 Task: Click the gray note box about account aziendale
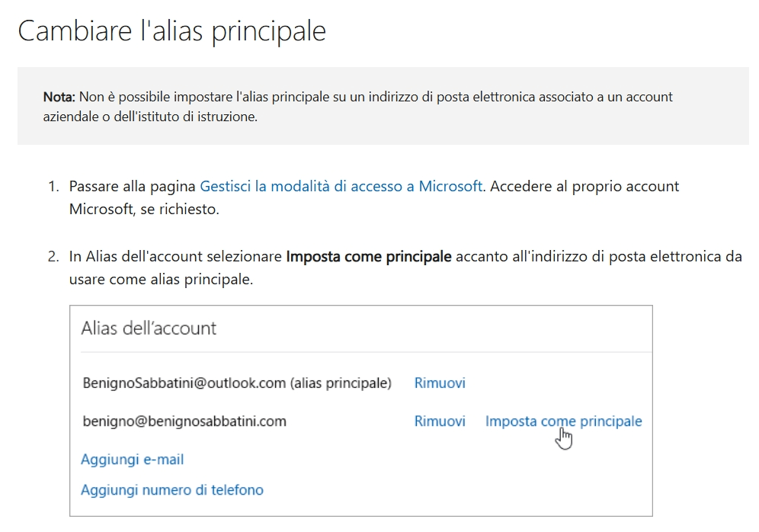coord(383,106)
